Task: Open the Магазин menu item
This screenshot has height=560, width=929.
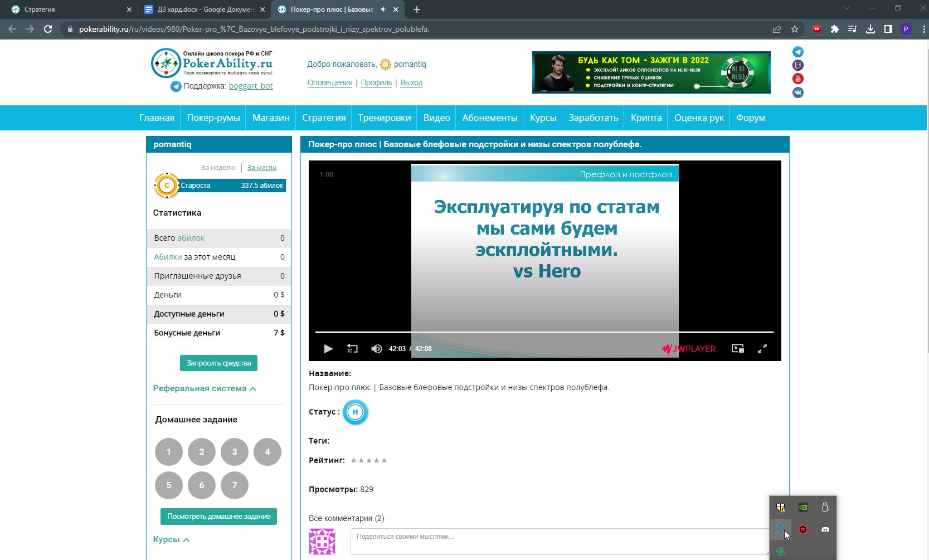Action: point(271,118)
